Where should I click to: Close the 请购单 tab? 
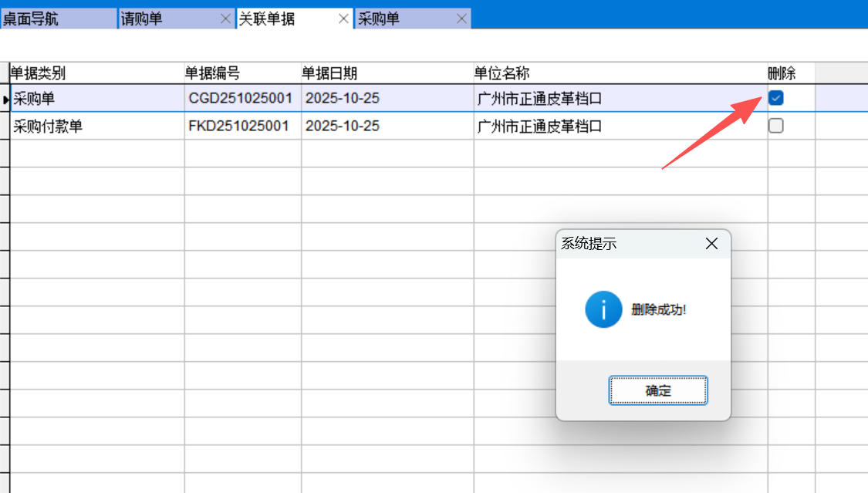[x=225, y=19]
